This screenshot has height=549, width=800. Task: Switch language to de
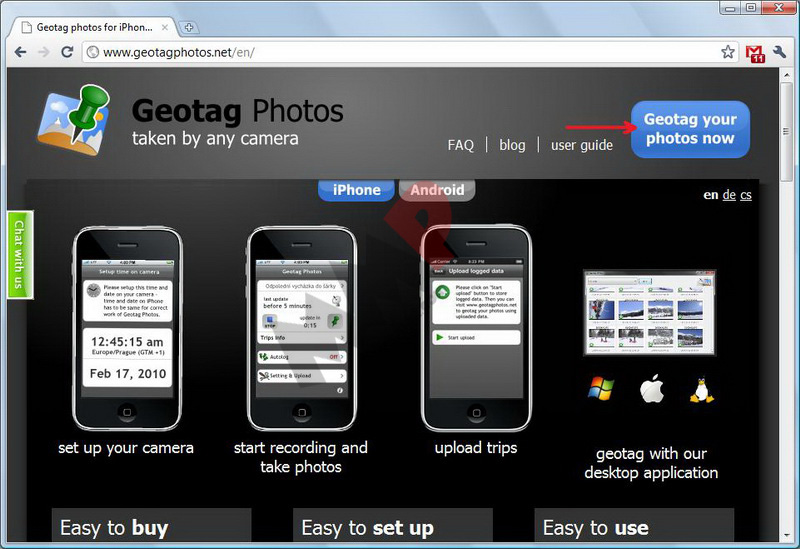[x=729, y=195]
